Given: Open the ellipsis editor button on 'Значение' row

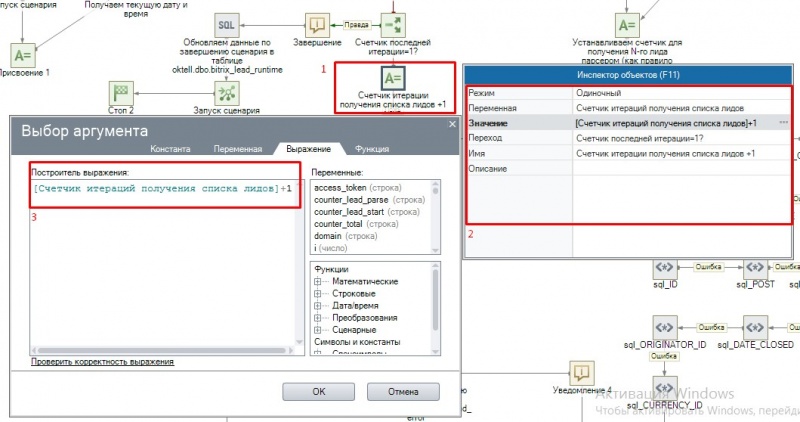Looking at the screenshot, I should click(x=784, y=123).
